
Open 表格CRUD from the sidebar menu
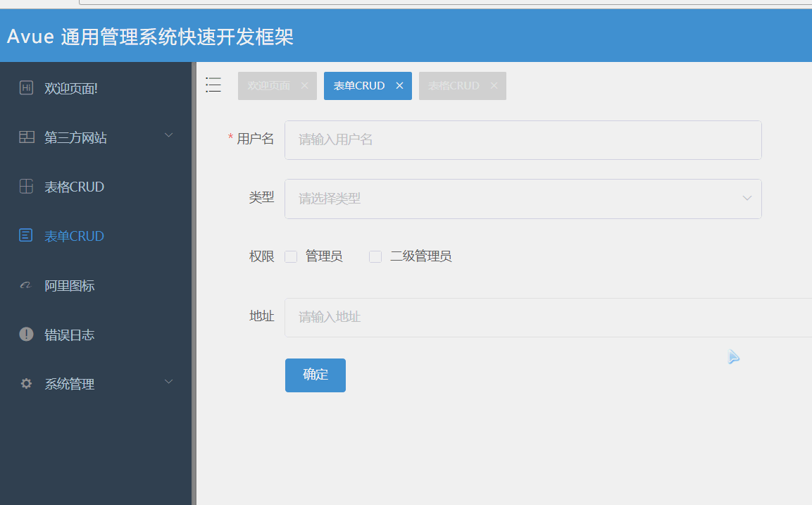pos(96,187)
